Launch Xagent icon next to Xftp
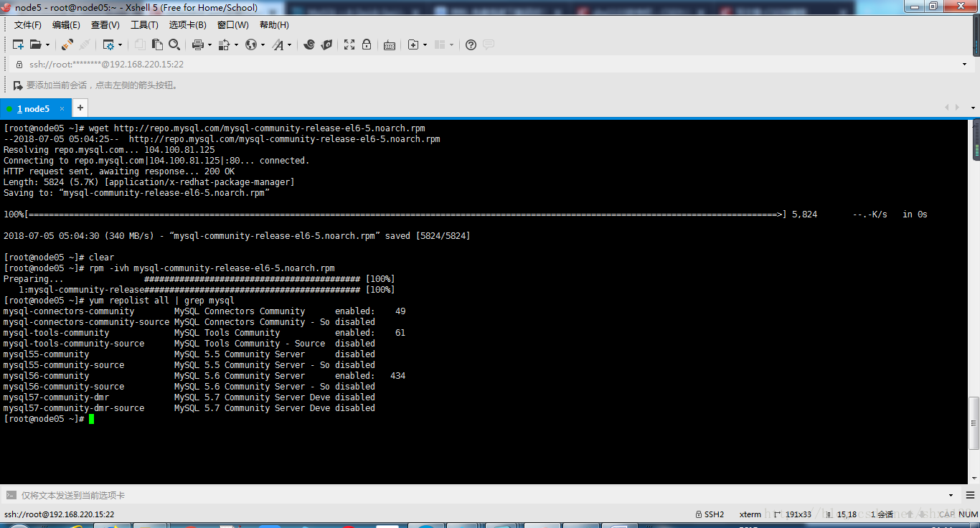The height and width of the screenshot is (528, 980). pyautogui.click(x=326, y=44)
